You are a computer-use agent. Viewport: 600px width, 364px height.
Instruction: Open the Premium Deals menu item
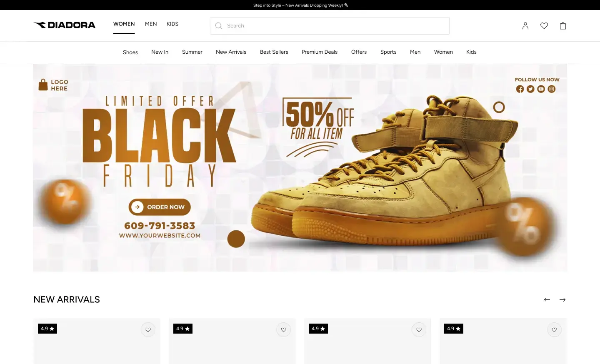[x=320, y=52]
